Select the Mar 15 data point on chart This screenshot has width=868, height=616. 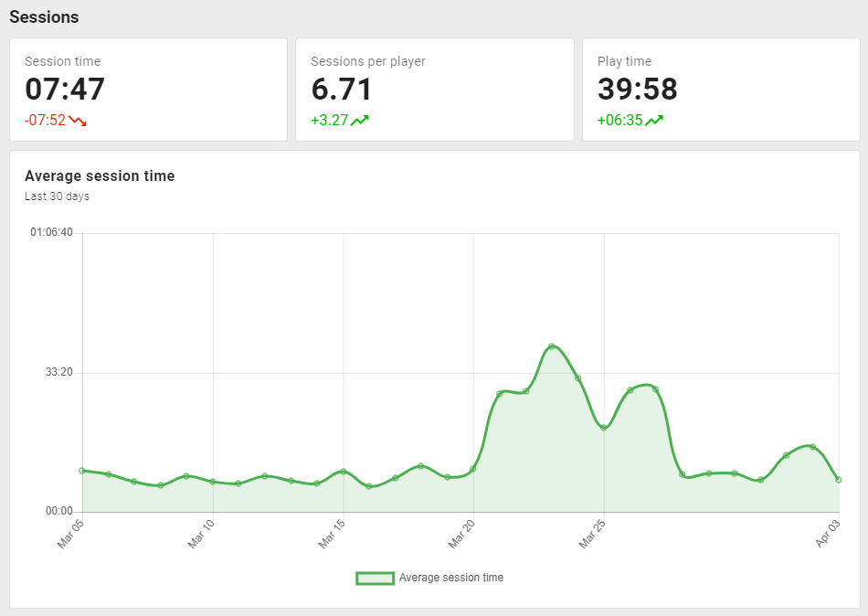pyautogui.click(x=344, y=472)
